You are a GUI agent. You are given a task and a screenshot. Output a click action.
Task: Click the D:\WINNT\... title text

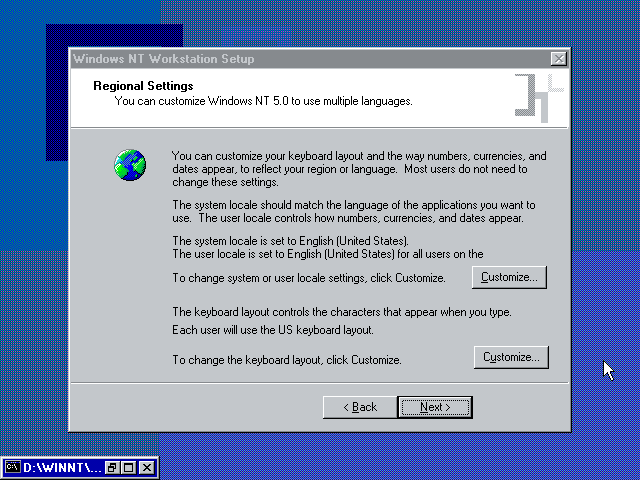click(62, 468)
